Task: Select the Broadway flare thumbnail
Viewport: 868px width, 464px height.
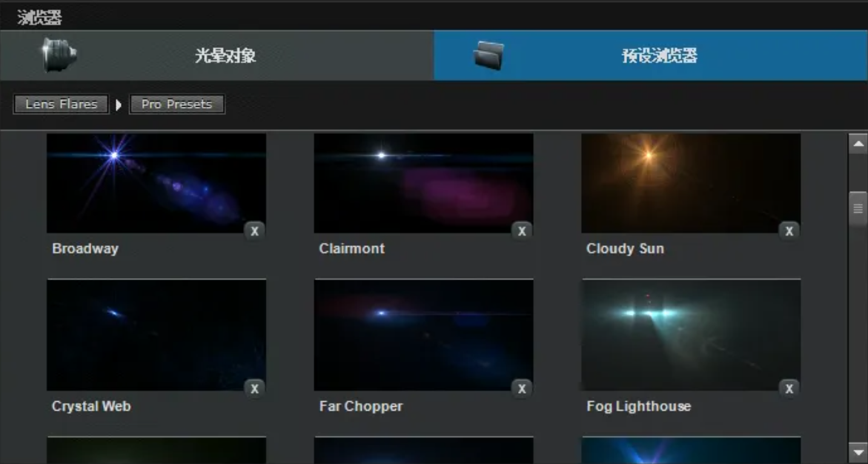Action: (156, 183)
